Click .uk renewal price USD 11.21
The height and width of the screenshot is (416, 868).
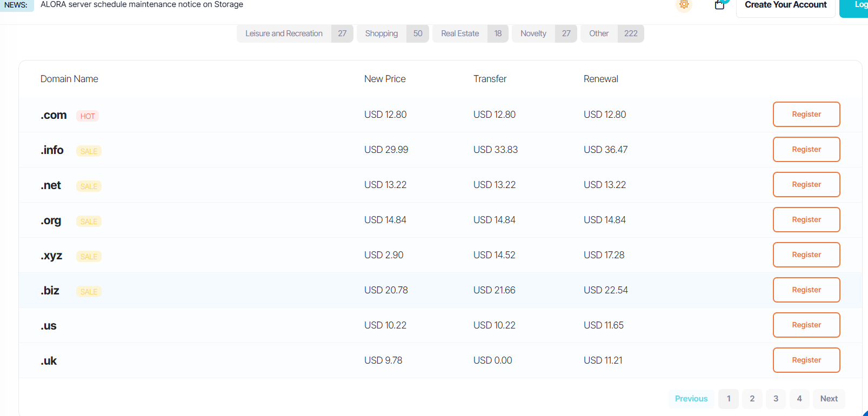tap(603, 360)
